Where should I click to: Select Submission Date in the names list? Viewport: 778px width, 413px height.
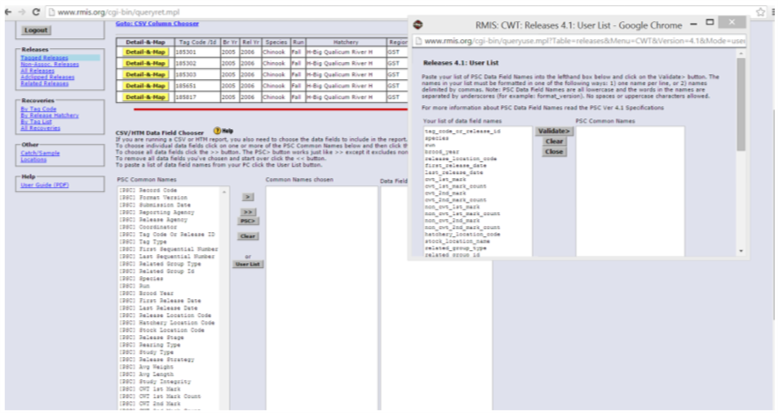click(x=155, y=205)
